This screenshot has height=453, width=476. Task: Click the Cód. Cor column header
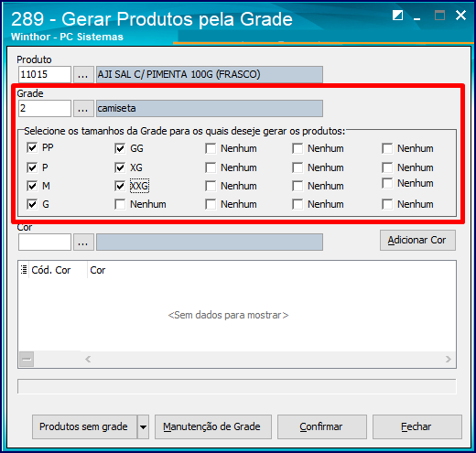tap(58, 270)
